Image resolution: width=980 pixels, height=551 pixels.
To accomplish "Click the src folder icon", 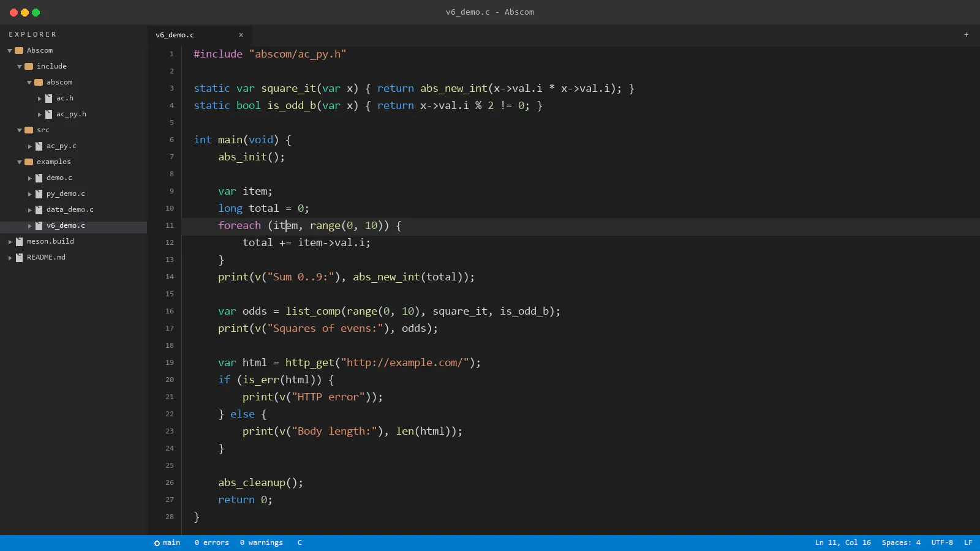I will click(29, 130).
